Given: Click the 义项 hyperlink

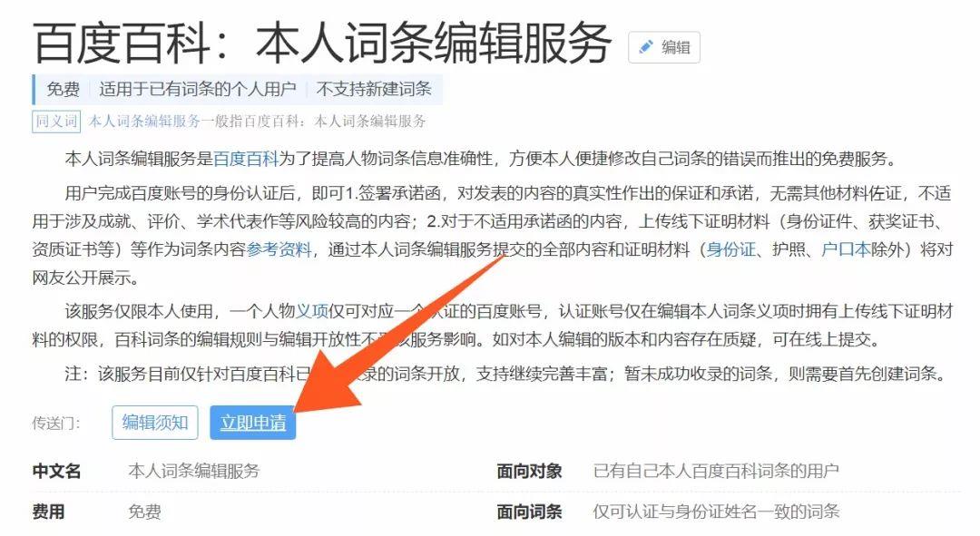Looking at the screenshot, I should pyautogui.click(x=312, y=310).
